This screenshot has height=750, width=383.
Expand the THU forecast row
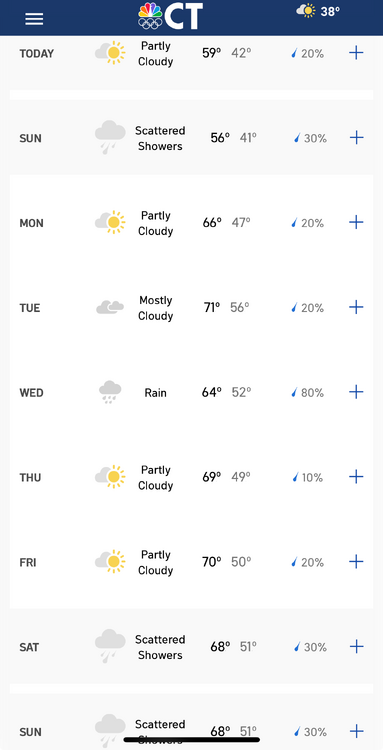coord(356,477)
